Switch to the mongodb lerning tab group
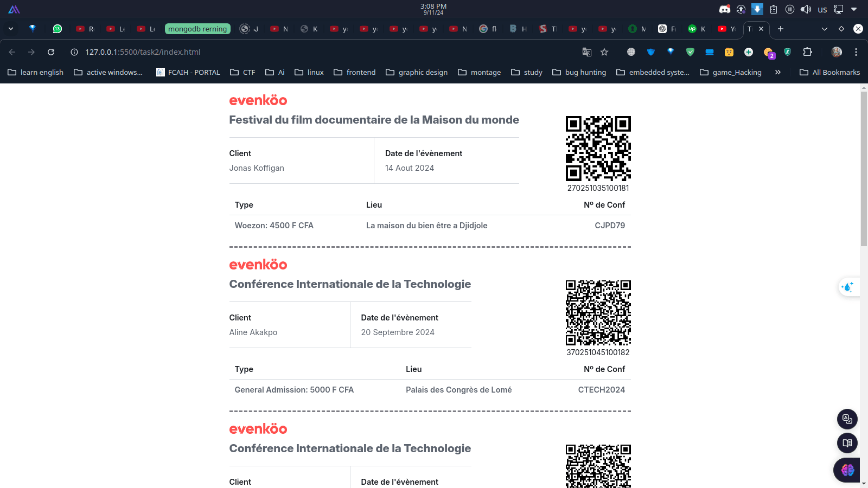868x488 pixels. (197, 29)
